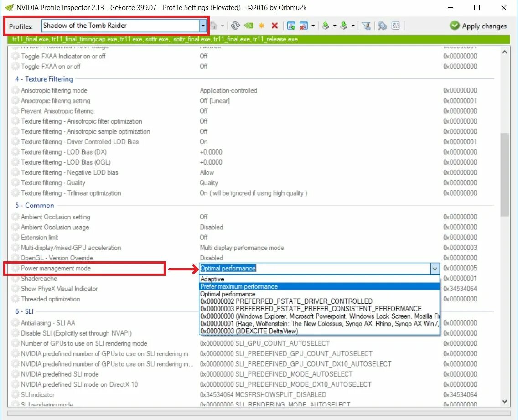
Task: Select PREFERRED_PSTATE_PREFER_CONSISTENT_PERFORMANCE option
Action: (x=319, y=309)
